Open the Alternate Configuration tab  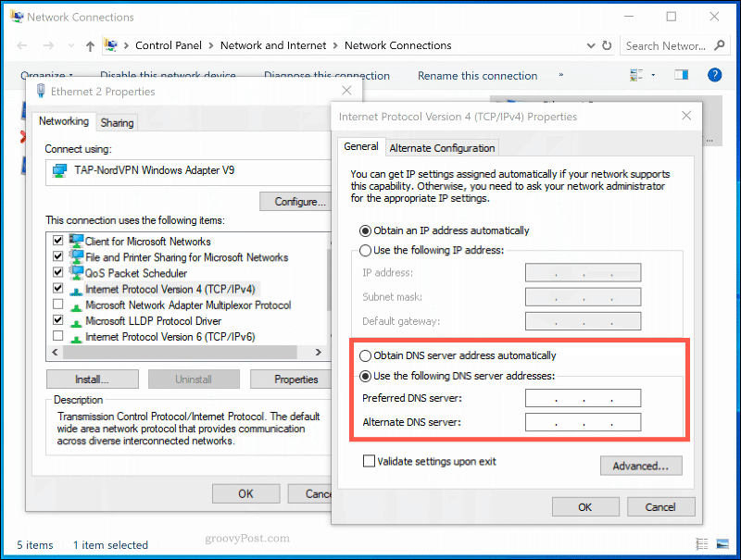coord(443,148)
